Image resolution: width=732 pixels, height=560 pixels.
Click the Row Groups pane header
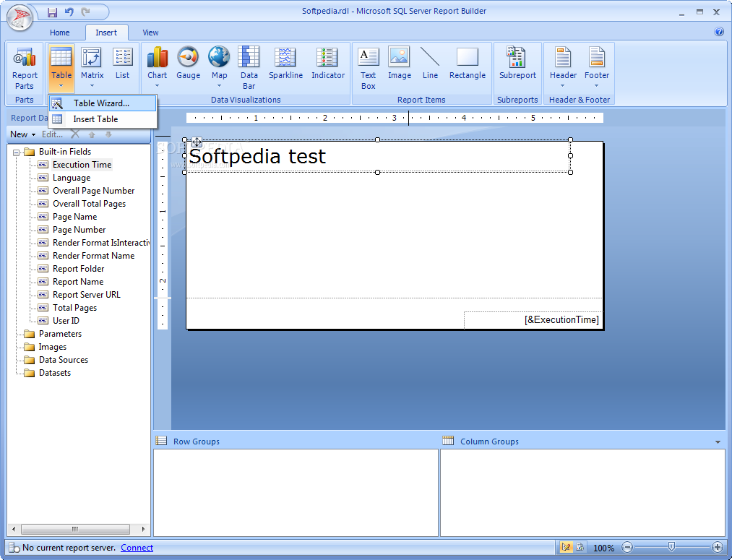click(196, 441)
